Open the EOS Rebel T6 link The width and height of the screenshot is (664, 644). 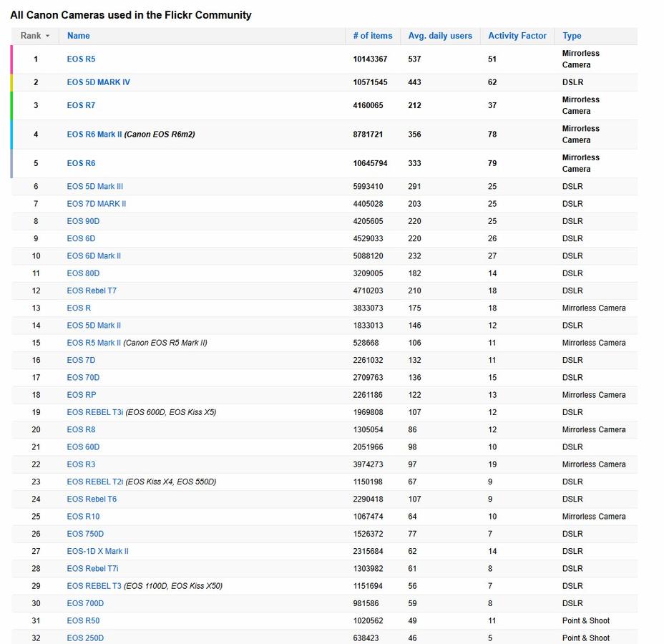(x=92, y=499)
